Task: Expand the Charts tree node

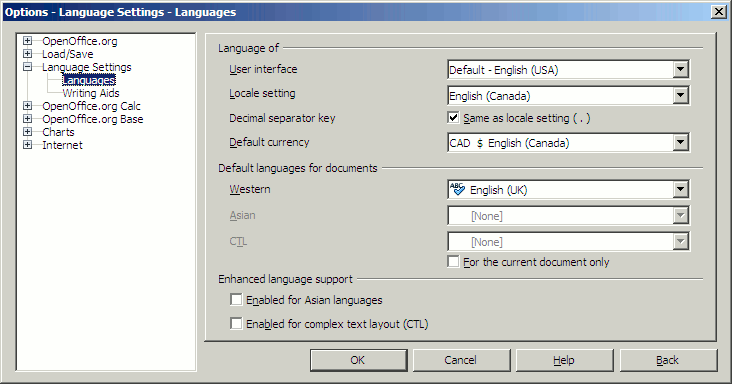Action: click(x=28, y=132)
